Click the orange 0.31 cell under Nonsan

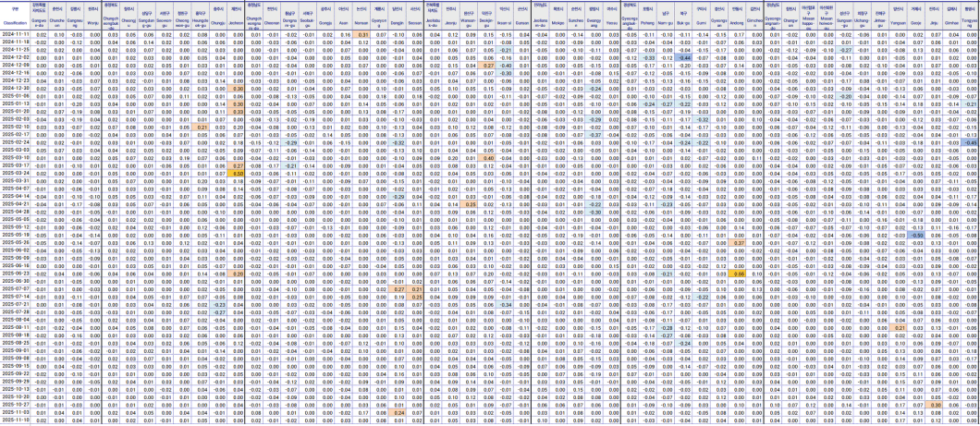pos(362,33)
